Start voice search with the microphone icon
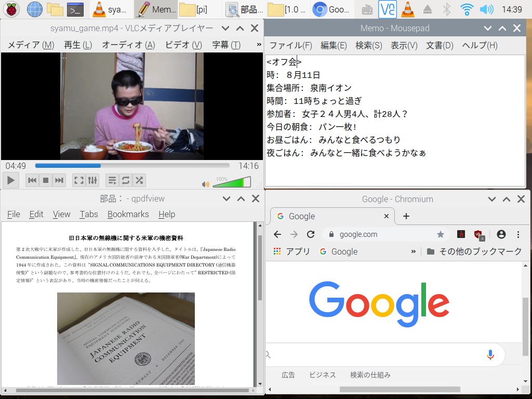Viewport: 532px width, 399px height. click(490, 354)
